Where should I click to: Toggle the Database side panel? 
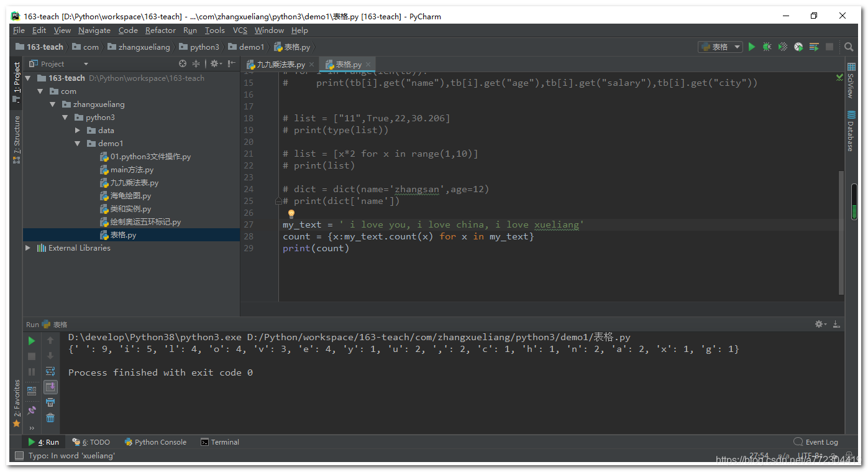(x=851, y=131)
